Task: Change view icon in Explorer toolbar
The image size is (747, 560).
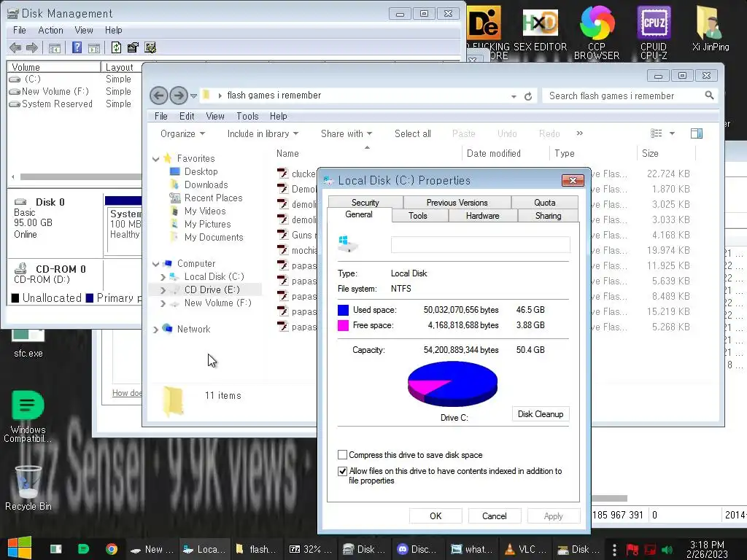Action: click(657, 133)
